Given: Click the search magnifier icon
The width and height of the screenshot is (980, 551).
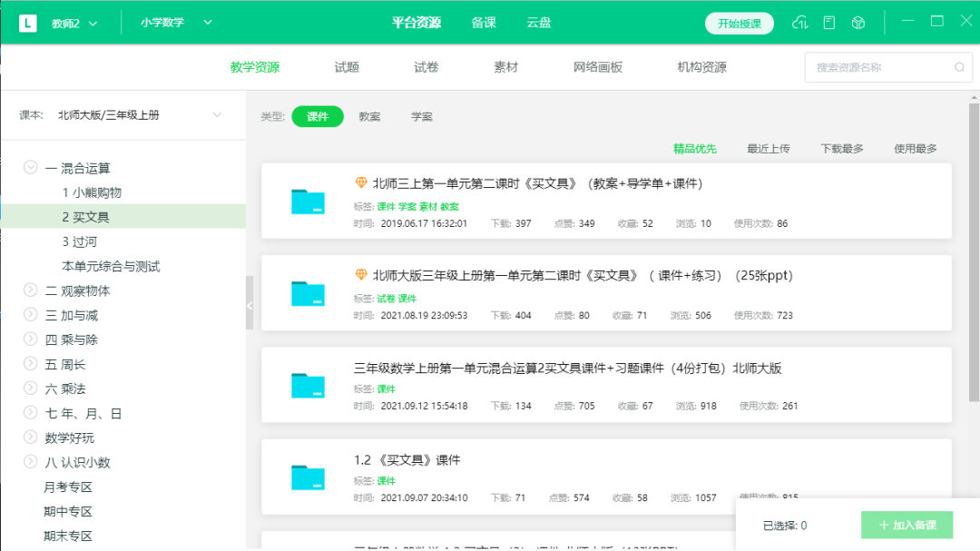Looking at the screenshot, I should click(959, 67).
